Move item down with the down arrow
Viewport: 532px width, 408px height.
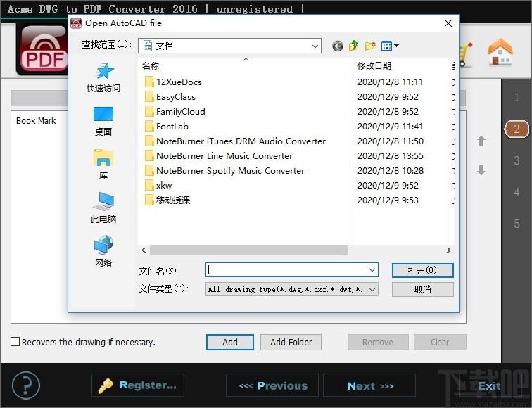coord(481,170)
